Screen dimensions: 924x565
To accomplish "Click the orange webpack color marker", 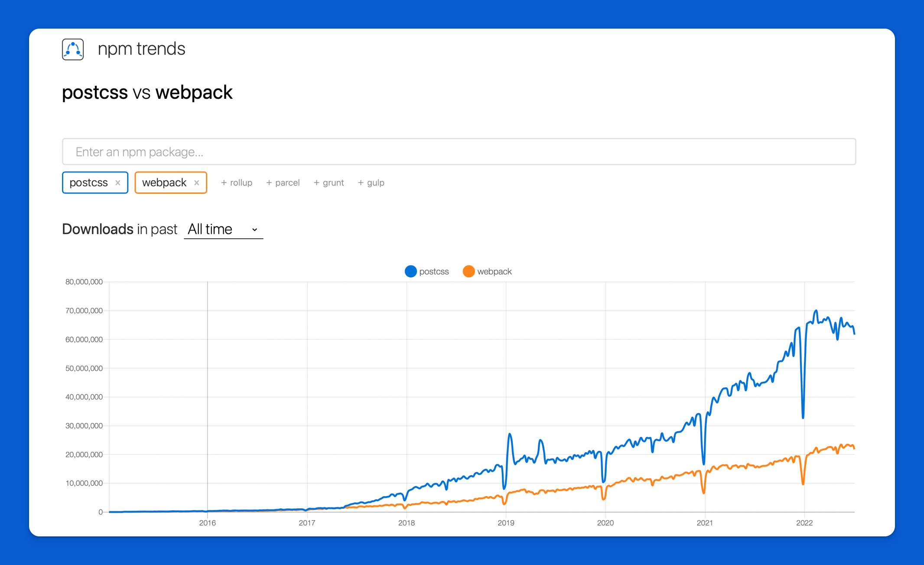I will click(469, 271).
